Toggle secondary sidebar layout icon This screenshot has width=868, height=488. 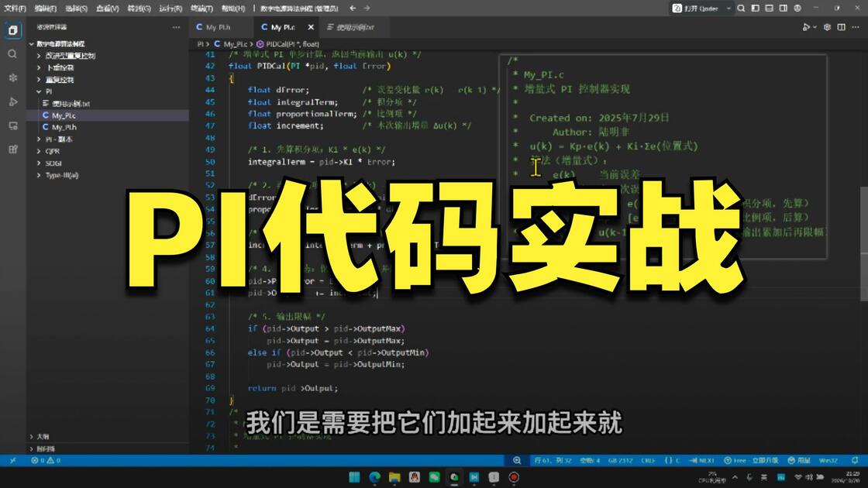coord(784,9)
